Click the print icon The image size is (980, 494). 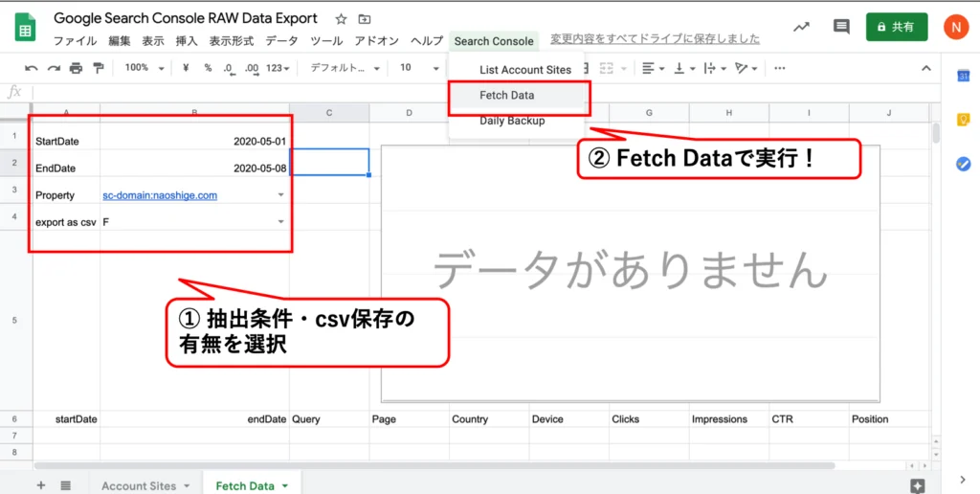(x=77, y=68)
